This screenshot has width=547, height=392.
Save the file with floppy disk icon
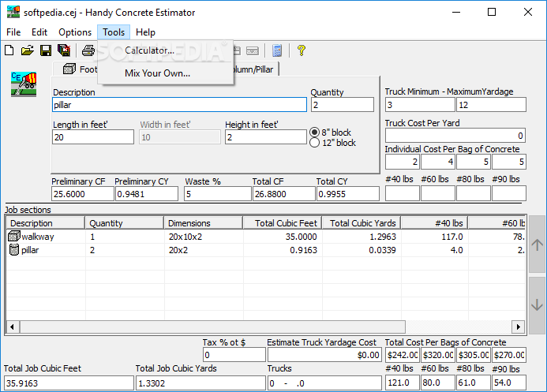(46, 50)
